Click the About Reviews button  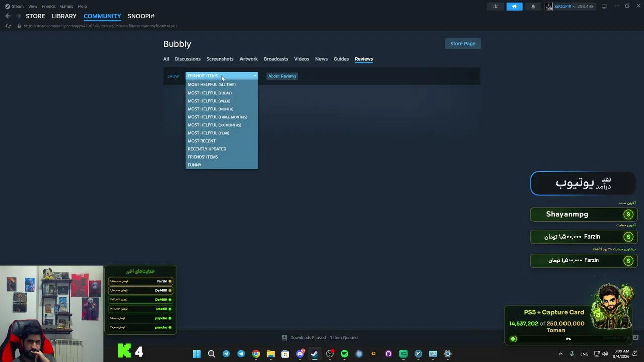click(282, 76)
